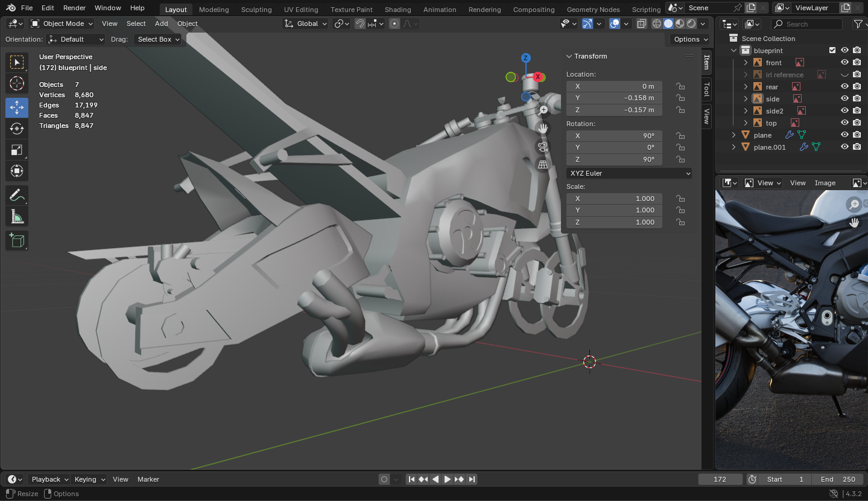Select the Cursor tool in the toolbar
This screenshot has width=868, height=501.
coord(17,84)
